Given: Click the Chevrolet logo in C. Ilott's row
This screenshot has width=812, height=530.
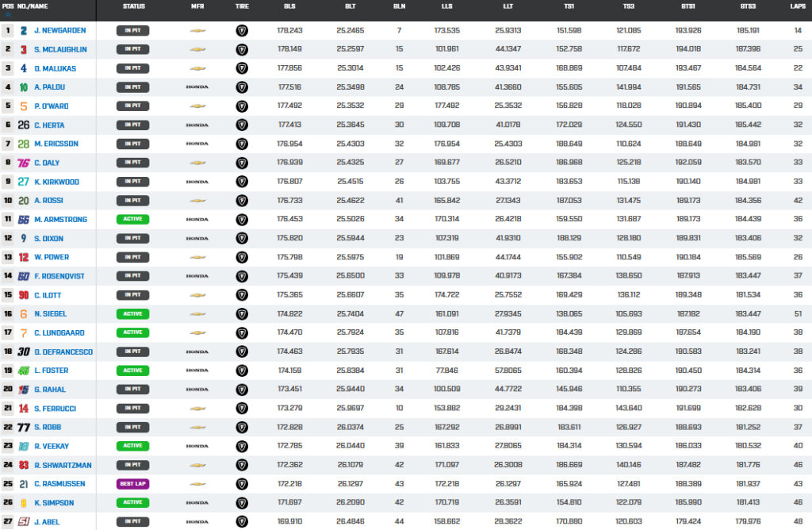Looking at the screenshot, I should (x=197, y=295).
